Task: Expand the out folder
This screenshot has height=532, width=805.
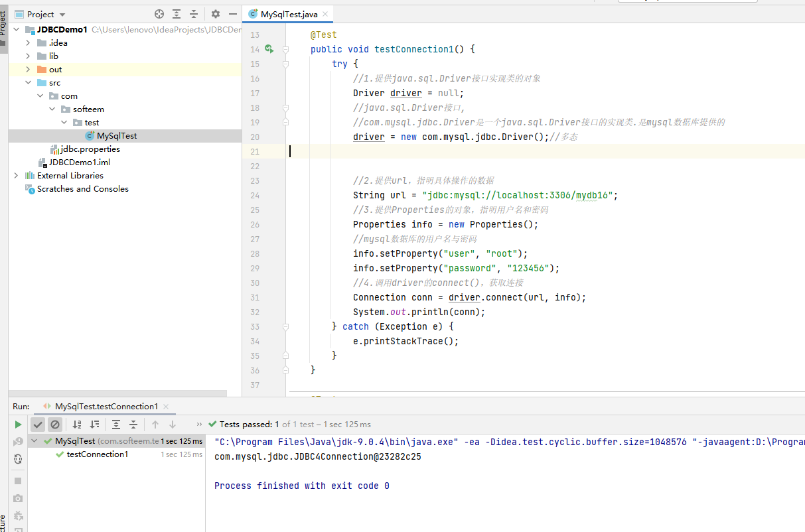Action: (28, 70)
